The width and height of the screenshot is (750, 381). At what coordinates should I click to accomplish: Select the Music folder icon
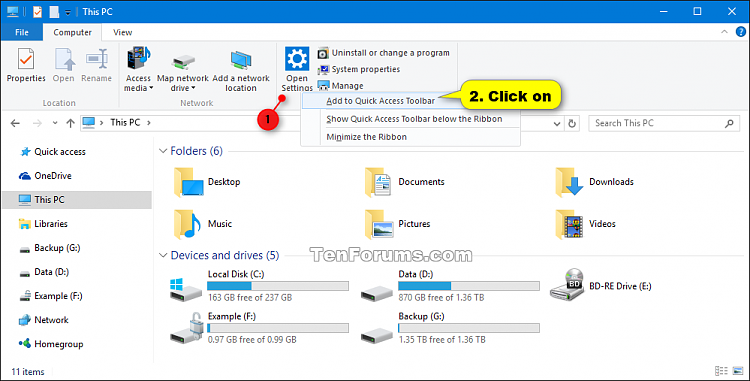click(x=187, y=224)
